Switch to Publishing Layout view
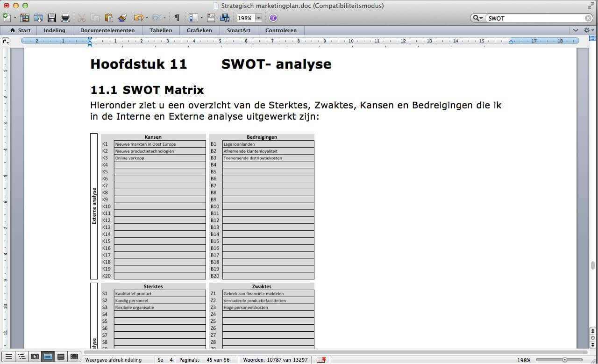The image size is (598, 364). (35, 357)
